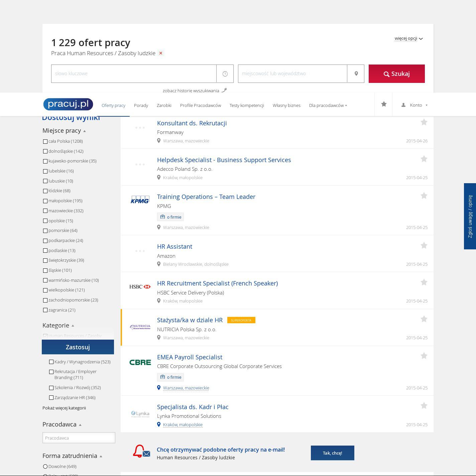
Task: Open the HR Assistant job link
Action: (x=174, y=246)
